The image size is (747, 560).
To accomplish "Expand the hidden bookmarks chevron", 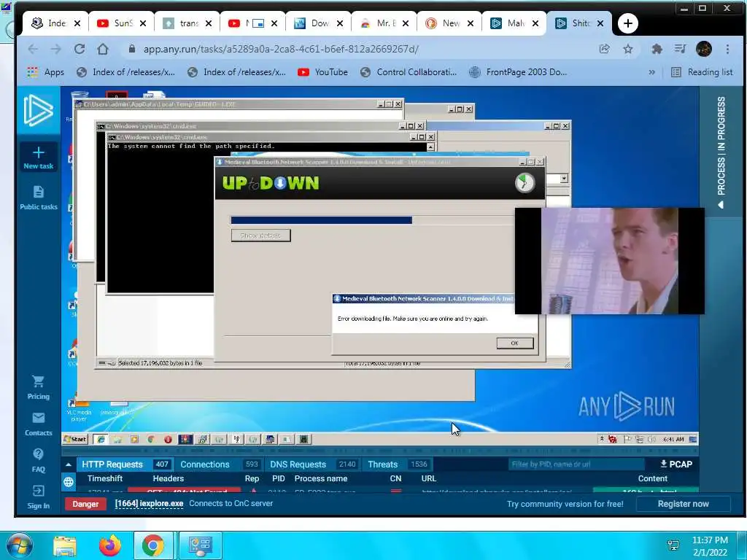I will [651, 72].
